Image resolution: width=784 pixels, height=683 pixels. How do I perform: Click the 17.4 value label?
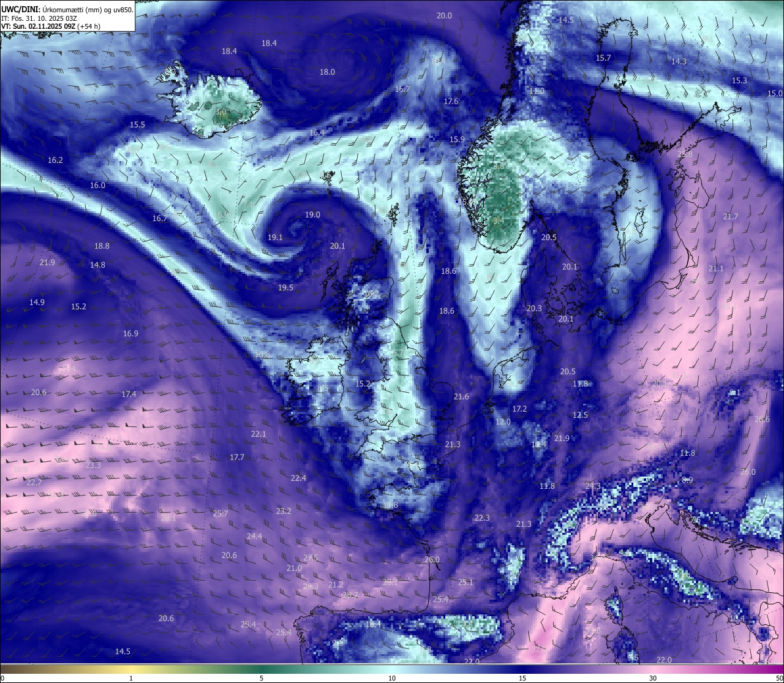[x=129, y=394]
